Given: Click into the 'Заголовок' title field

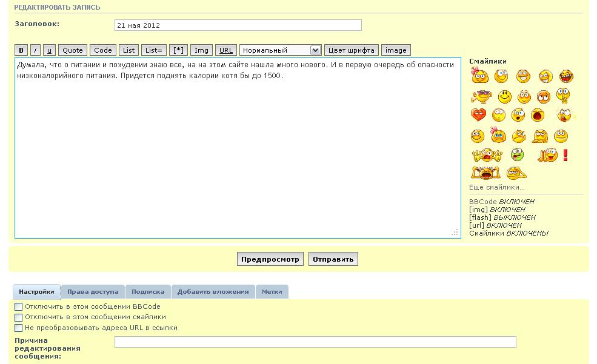Looking at the screenshot, I should click(x=238, y=25).
